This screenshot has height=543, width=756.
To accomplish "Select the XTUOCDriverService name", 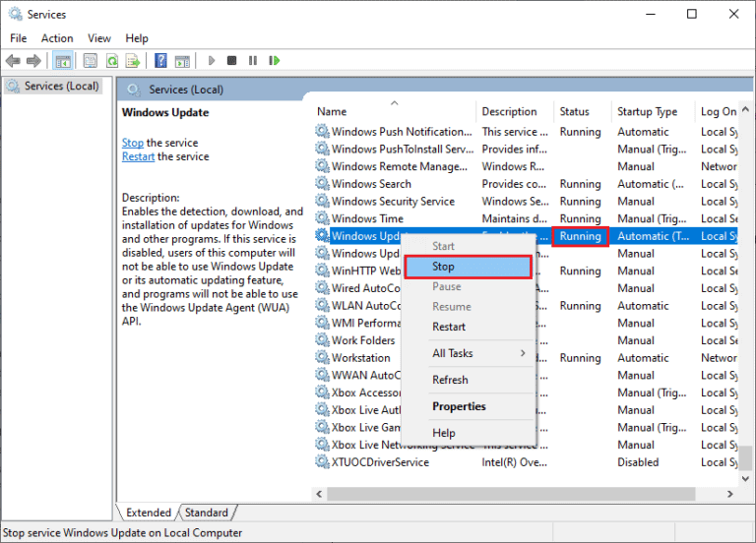I will point(380,462).
